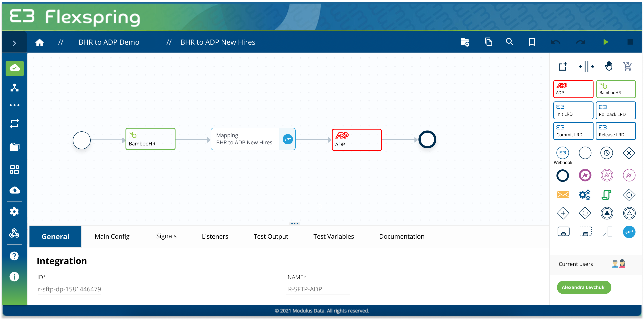
Task: Click the Alexandra Levchuk user button
Action: pyautogui.click(x=584, y=287)
